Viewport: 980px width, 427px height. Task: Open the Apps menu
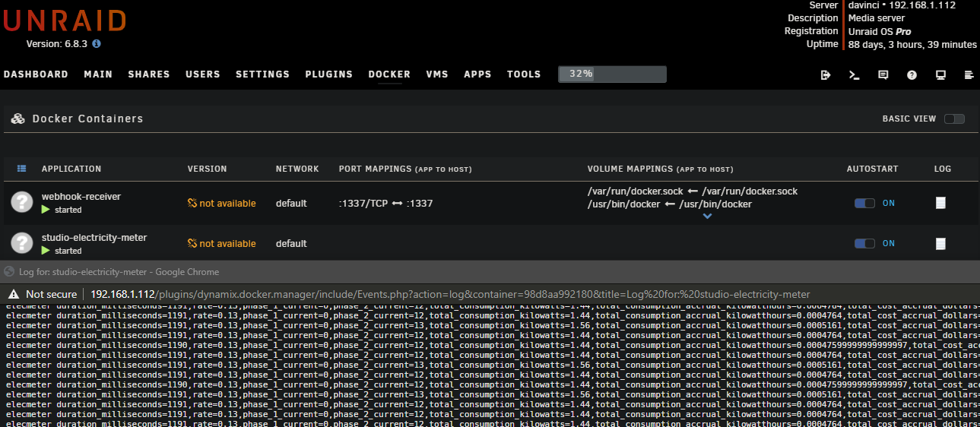[x=477, y=74]
